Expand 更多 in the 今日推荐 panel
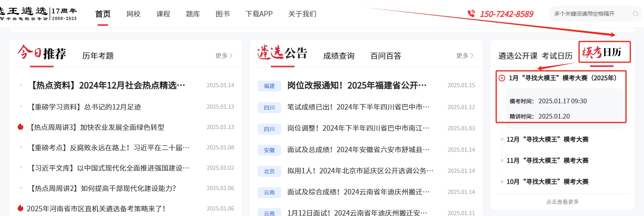Screen dimensions: 644x216 click(x=224, y=56)
